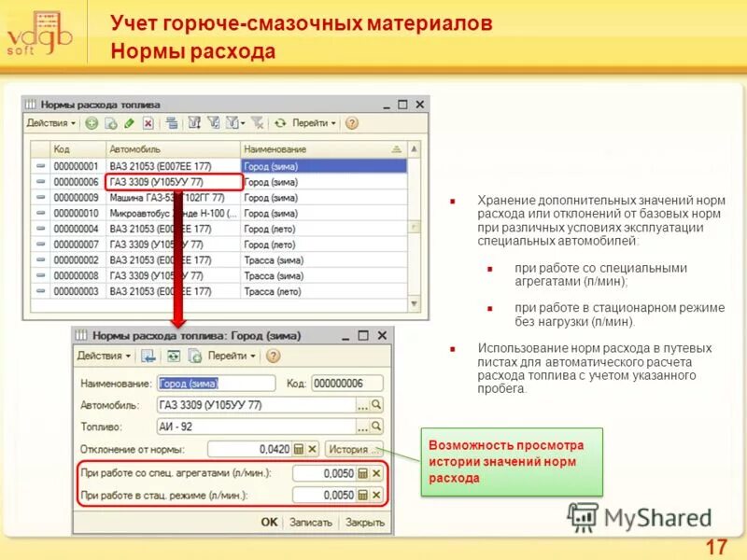
Task: Delete selected norm with red X icon
Action: click(x=147, y=122)
